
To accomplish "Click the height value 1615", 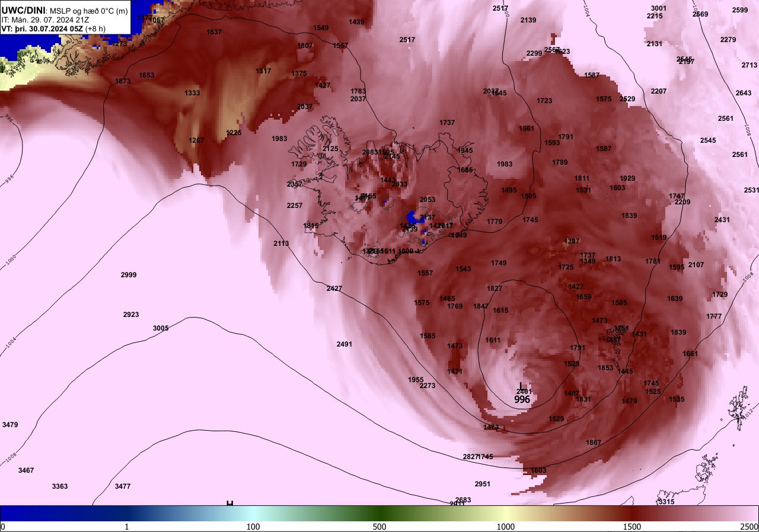I will coord(500,310).
